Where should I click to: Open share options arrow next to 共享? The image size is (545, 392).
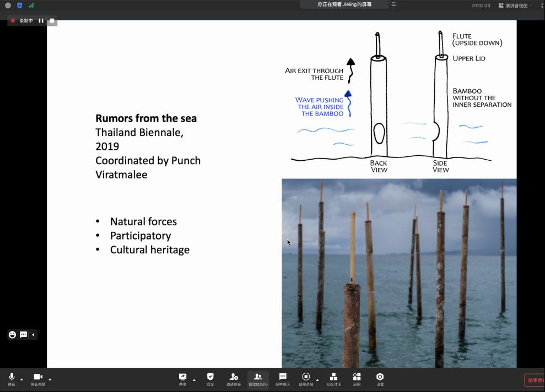click(194, 379)
